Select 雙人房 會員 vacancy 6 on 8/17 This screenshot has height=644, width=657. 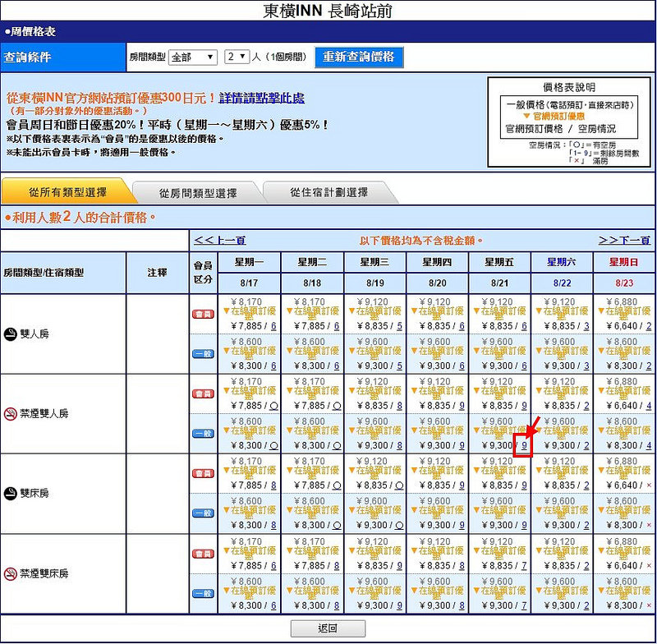273,326
